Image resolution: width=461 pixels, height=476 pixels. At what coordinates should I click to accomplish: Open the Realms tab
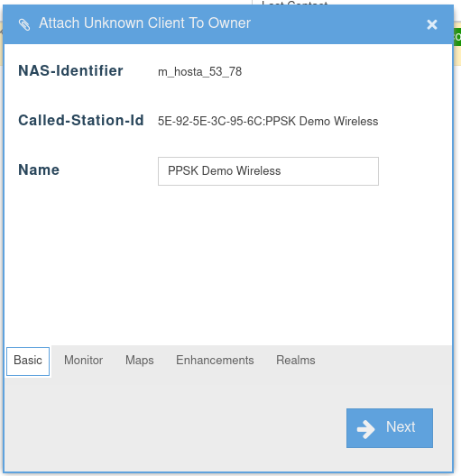[296, 361]
